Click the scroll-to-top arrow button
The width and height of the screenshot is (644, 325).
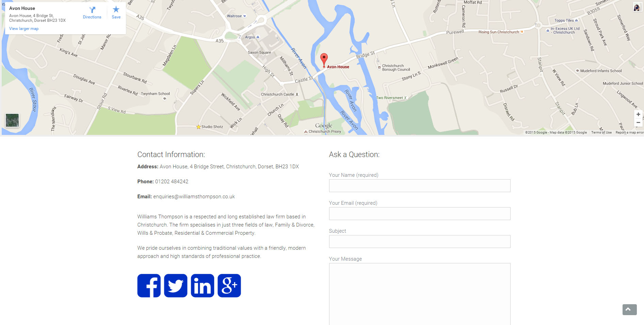pos(629,309)
